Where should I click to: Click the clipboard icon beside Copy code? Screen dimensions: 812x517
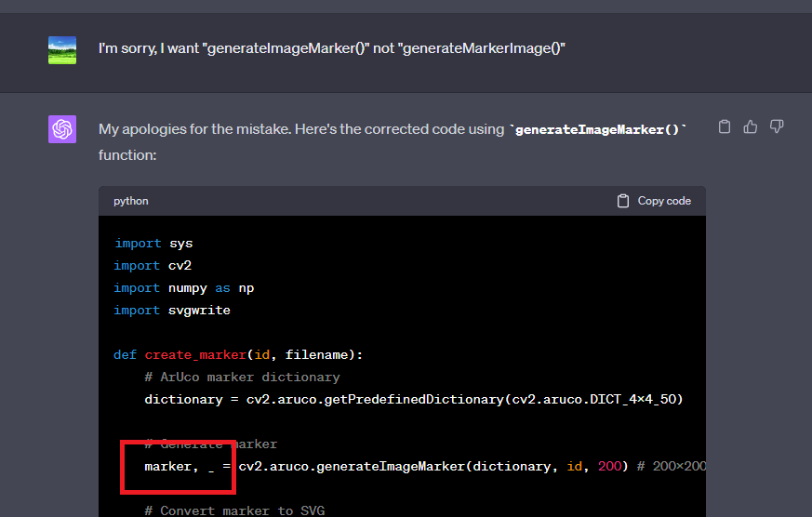click(623, 201)
